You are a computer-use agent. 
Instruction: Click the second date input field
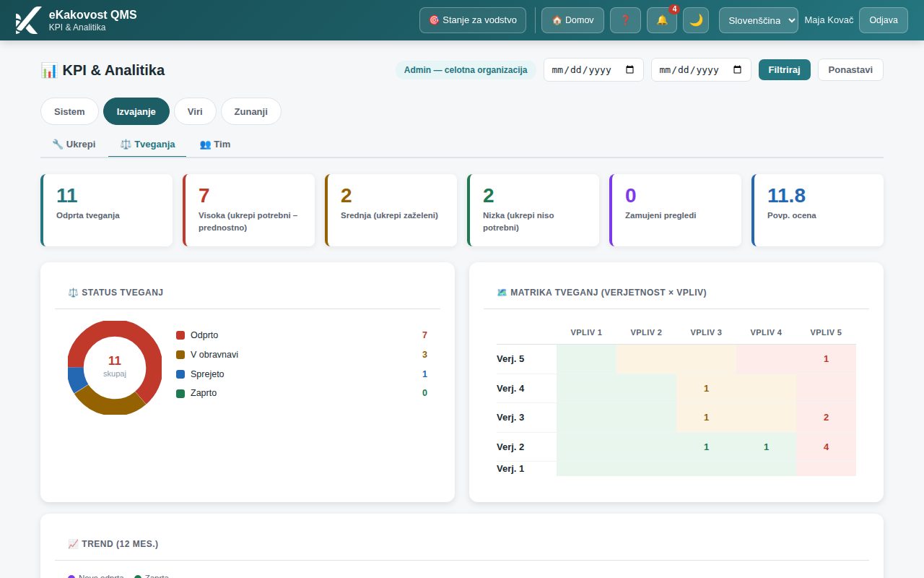coord(701,70)
